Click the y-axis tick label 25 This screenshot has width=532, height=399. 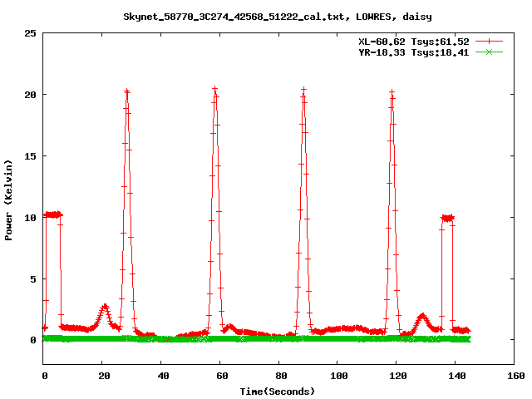[x=30, y=33]
